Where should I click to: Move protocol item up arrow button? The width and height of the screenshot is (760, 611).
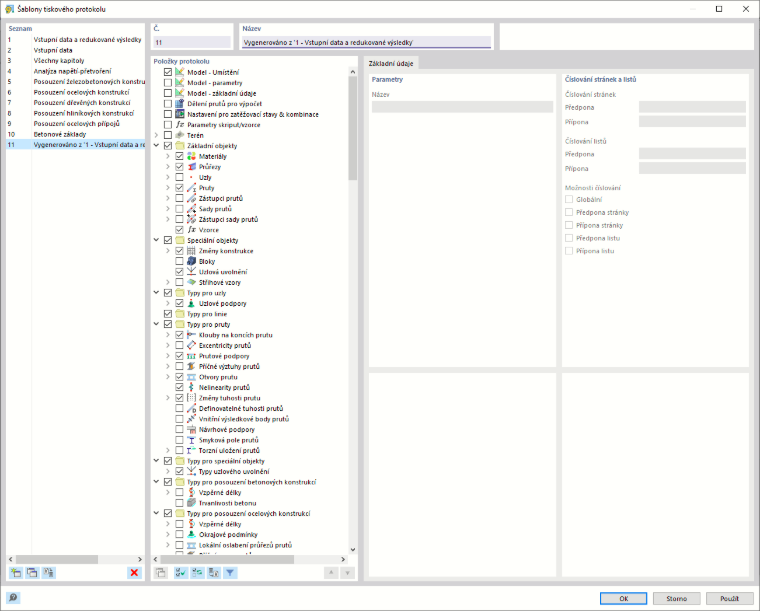[331, 573]
